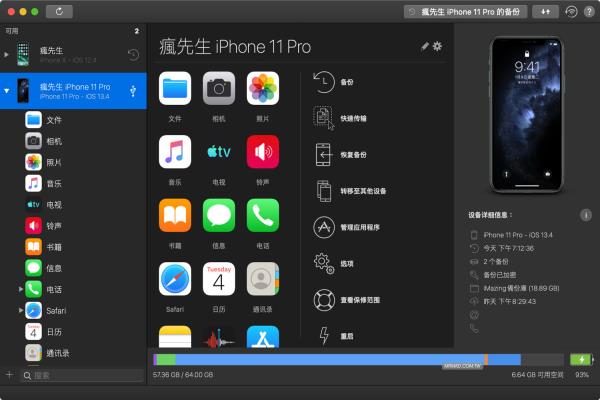Click the iPhone lock screen preview image
600x400 pixels.
(x=527, y=114)
